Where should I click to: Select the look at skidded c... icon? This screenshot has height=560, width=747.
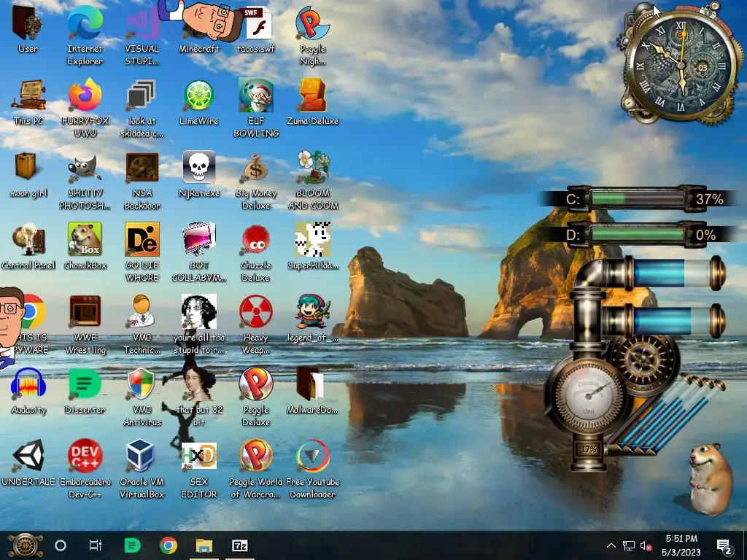[142, 96]
